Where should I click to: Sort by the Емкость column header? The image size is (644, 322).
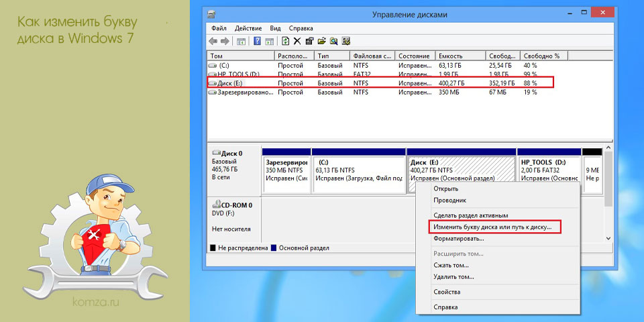tap(462, 56)
